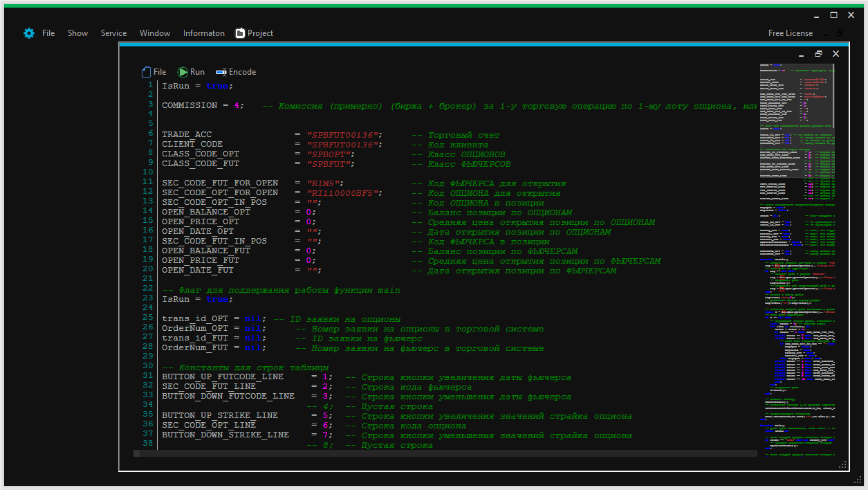Click the Project clipboard icon
This screenshot has width=868, height=490.
tap(240, 33)
